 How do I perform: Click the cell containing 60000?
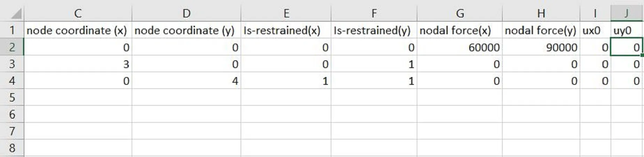pyautogui.click(x=460, y=47)
